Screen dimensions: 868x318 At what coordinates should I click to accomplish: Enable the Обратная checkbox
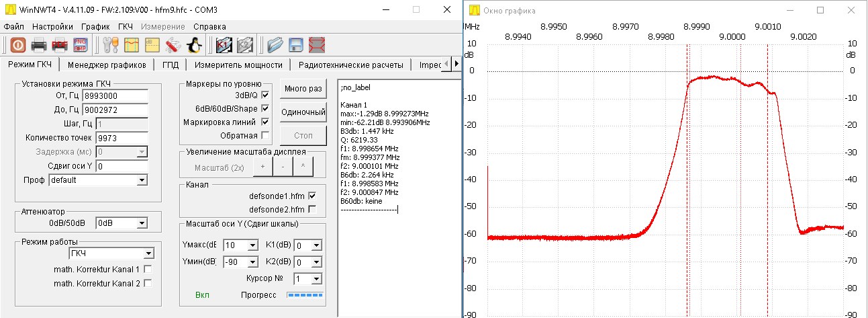tap(264, 135)
